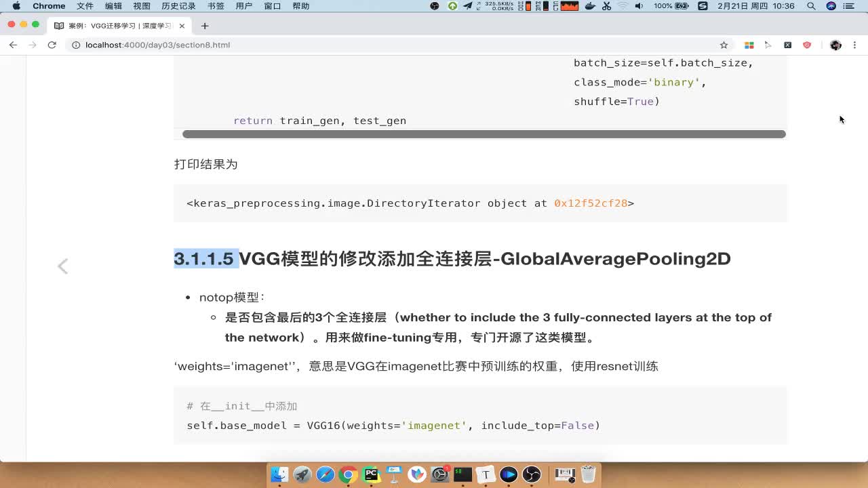Viewport: 868px width, 488px height.
Task: Open System Preferences from the Dock
Action: point(440,474)
